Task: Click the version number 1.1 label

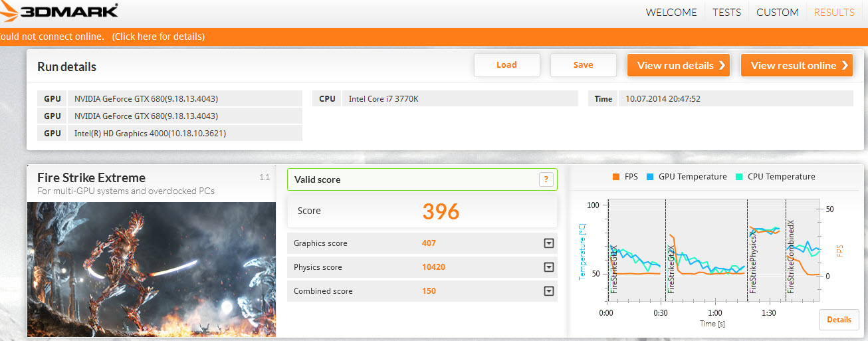Action: [264, 177]
